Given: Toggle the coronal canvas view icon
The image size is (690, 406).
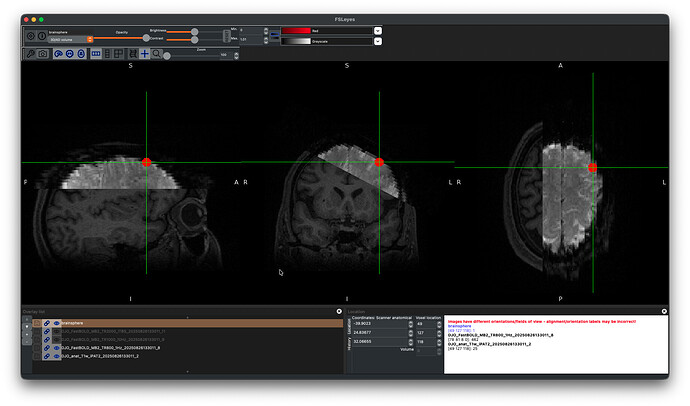Looking at the screenshot, I should pyautogui.click(x=70, y=53).
